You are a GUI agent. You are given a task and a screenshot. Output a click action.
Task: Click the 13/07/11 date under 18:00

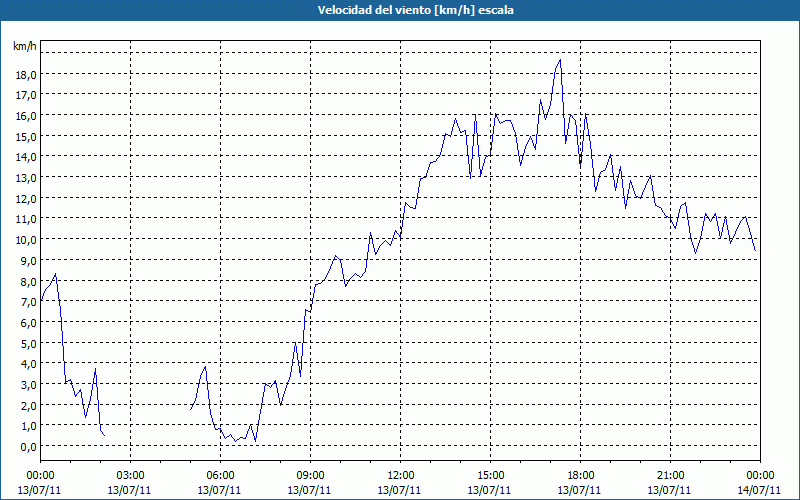[x=579, y=490]
